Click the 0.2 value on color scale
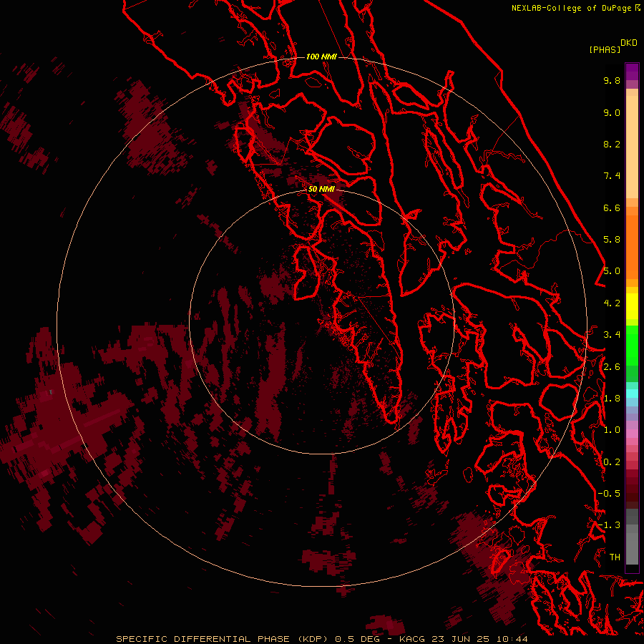Image resolution: width=644 pixels, height=644 pixels. coord(612,462)
